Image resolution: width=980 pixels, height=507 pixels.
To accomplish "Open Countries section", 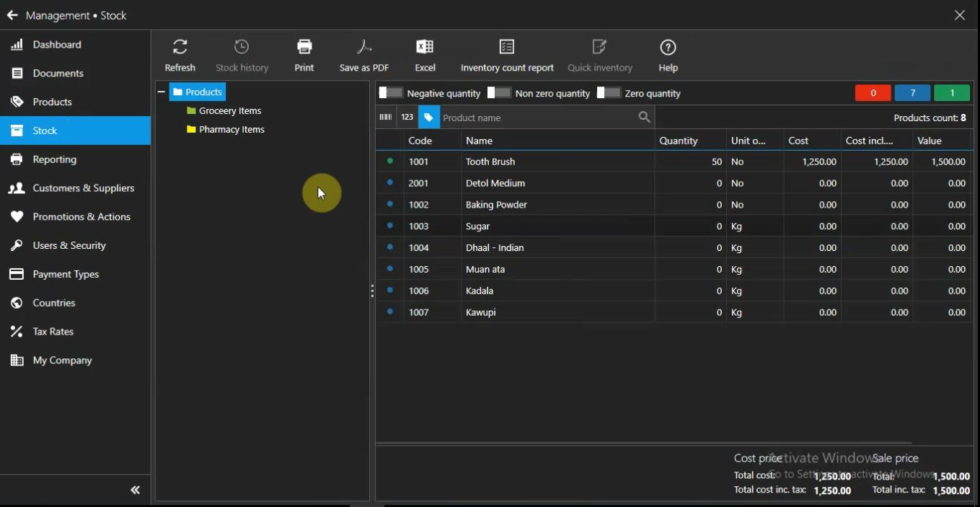I will (76, 303).
